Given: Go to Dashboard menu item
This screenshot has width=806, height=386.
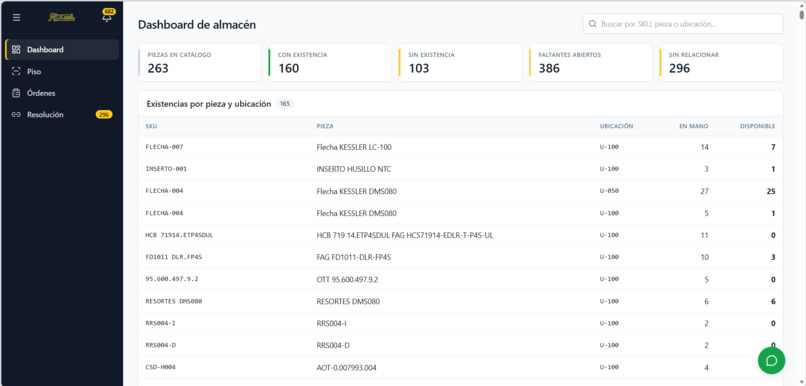Looking at the screenshot, I should (62, 50).
